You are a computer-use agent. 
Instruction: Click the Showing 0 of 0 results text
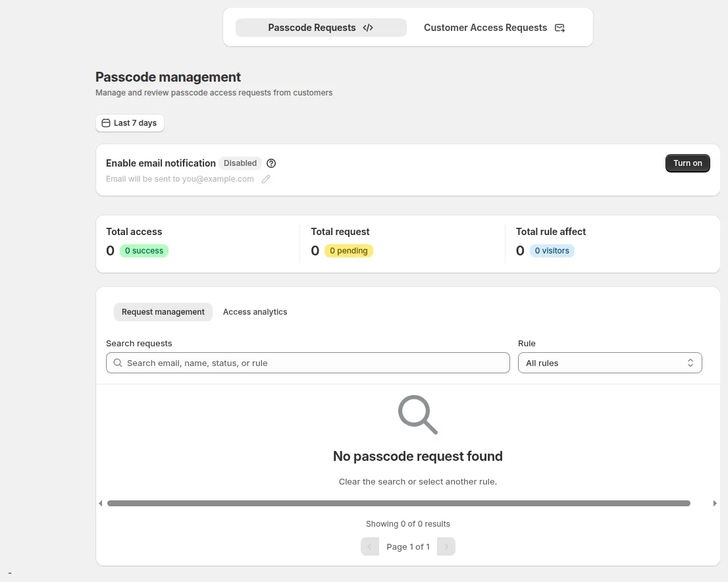click(408, 524)
